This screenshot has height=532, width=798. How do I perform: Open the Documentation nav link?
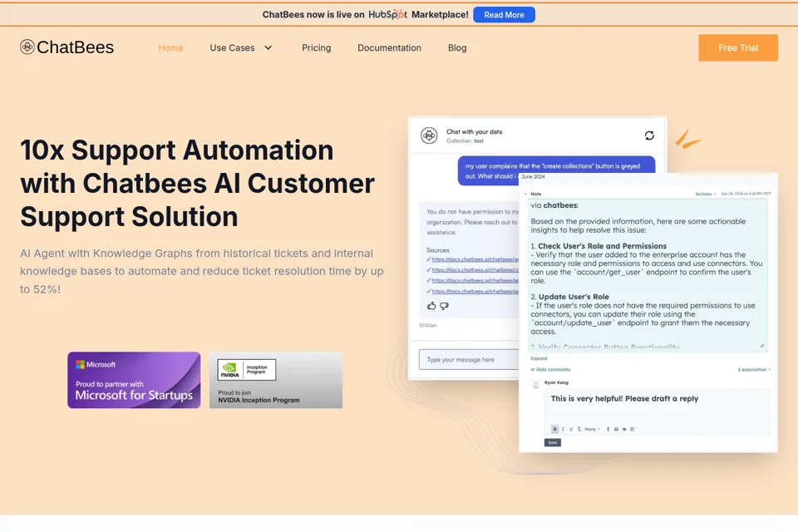coord(389,48)
